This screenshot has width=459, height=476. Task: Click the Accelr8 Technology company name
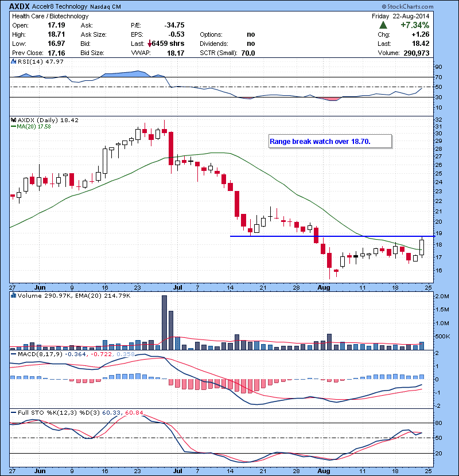point(60,6)
